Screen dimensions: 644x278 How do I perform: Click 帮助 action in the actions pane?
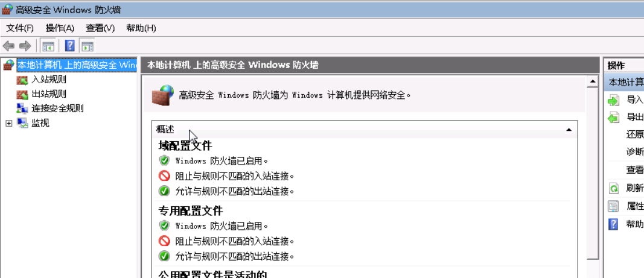(635, 224)
